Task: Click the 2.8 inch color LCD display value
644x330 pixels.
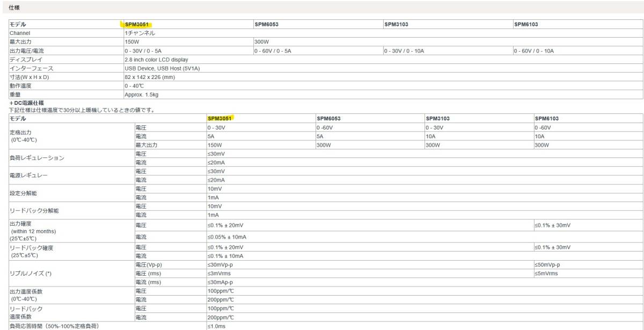Action: click(156, 59)
